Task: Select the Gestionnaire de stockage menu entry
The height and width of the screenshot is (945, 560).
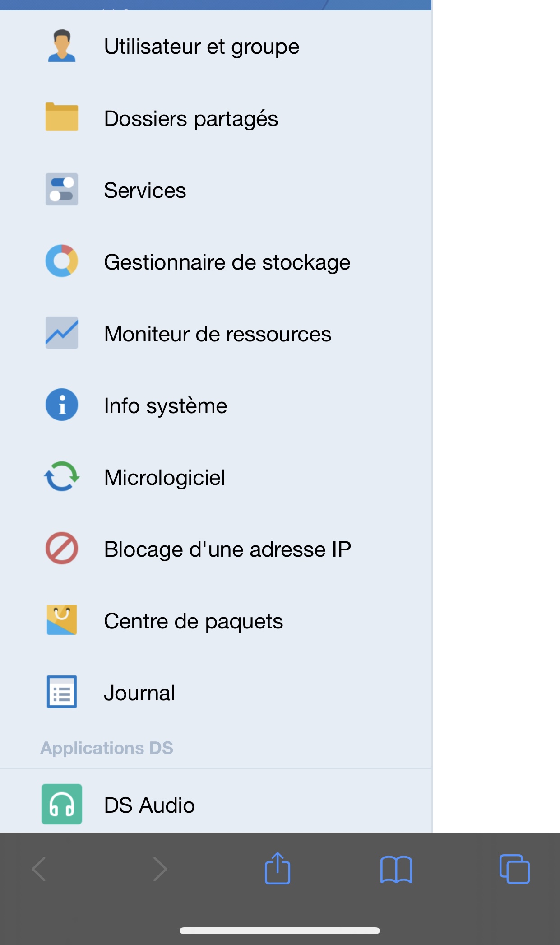Action: pyautogui.click(x=227, y=262)
